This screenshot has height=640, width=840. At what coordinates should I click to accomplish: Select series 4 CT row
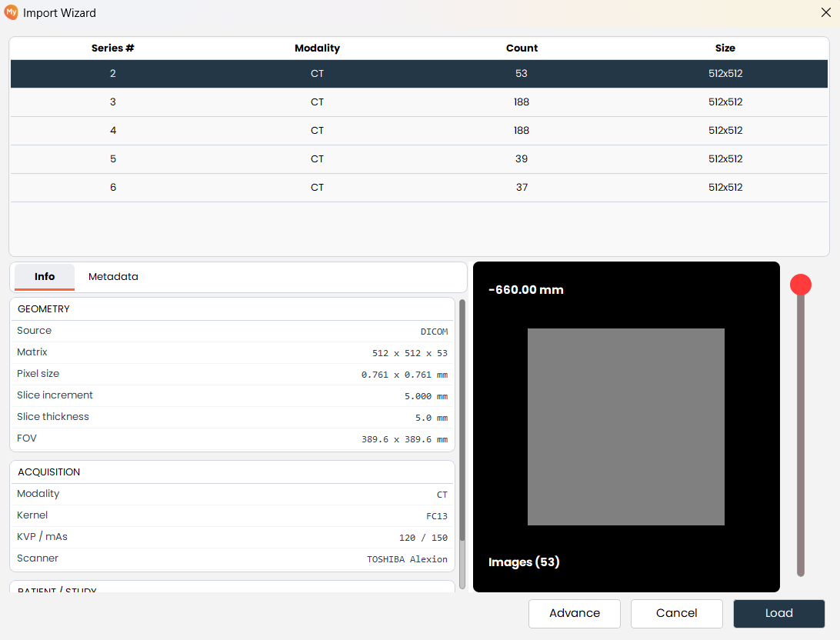pos(419,130)
